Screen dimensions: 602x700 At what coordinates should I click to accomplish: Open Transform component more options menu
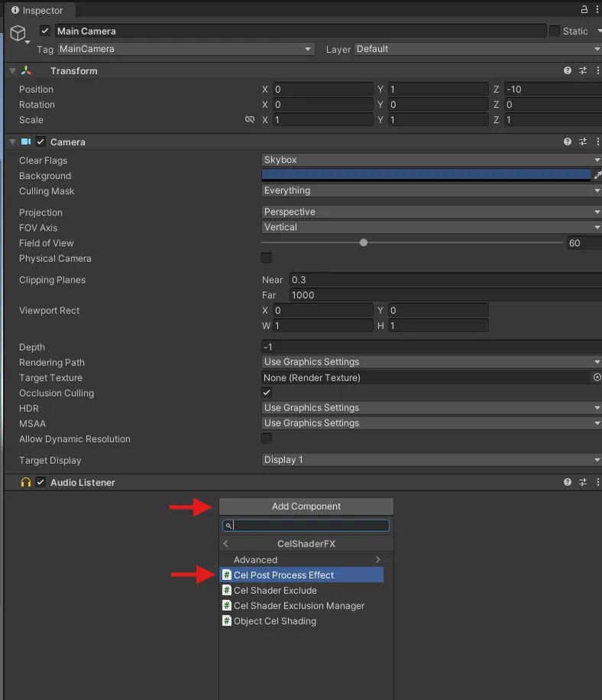[x=597, y=70]
